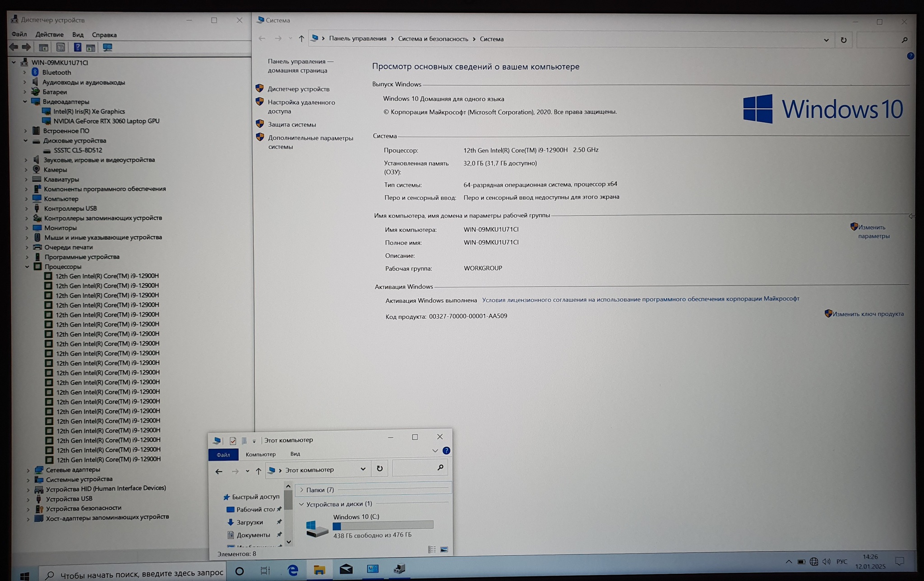Open the address bar history dropdown in System

[826, 40]
